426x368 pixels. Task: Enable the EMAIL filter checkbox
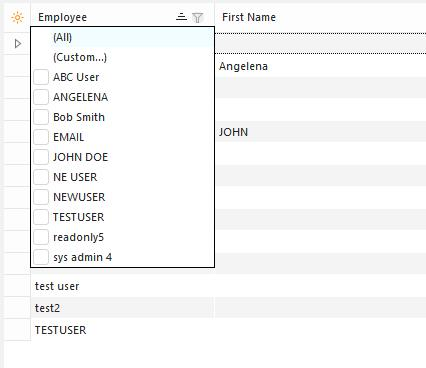[41, 137]
